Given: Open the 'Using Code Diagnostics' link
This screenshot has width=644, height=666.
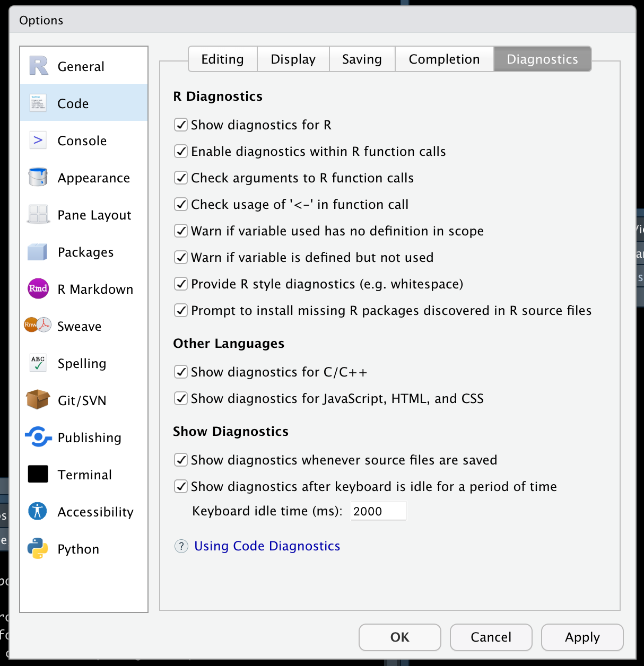Looking at the screenshot, I should [x=267, y=546].
